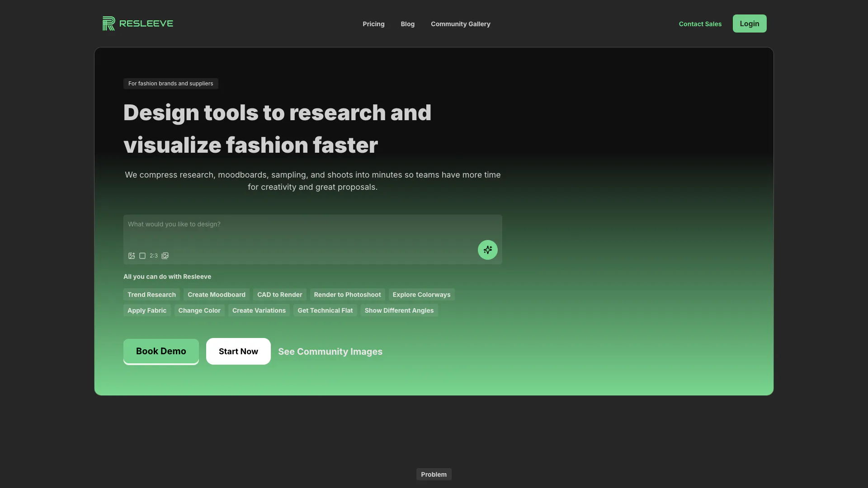The height and width of the screenshot is (488, 868).
Task: Open Community Gallery from the navigation
Action: (x=460, y=24)
